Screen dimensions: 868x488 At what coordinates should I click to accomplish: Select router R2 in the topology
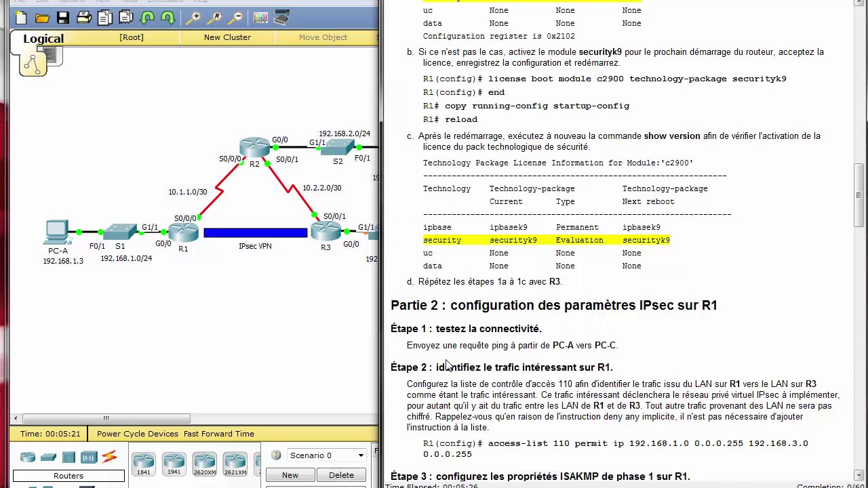(254, 148)
